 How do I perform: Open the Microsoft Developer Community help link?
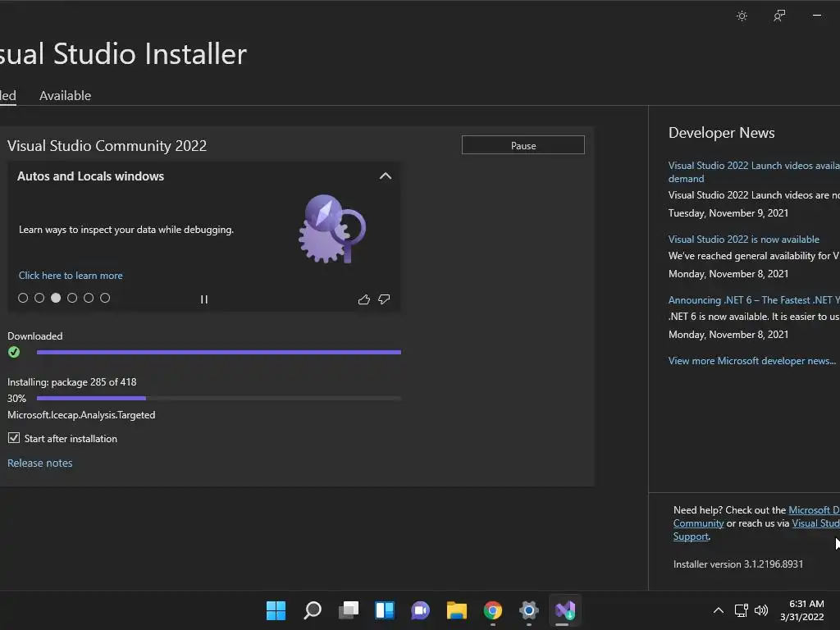814,510
